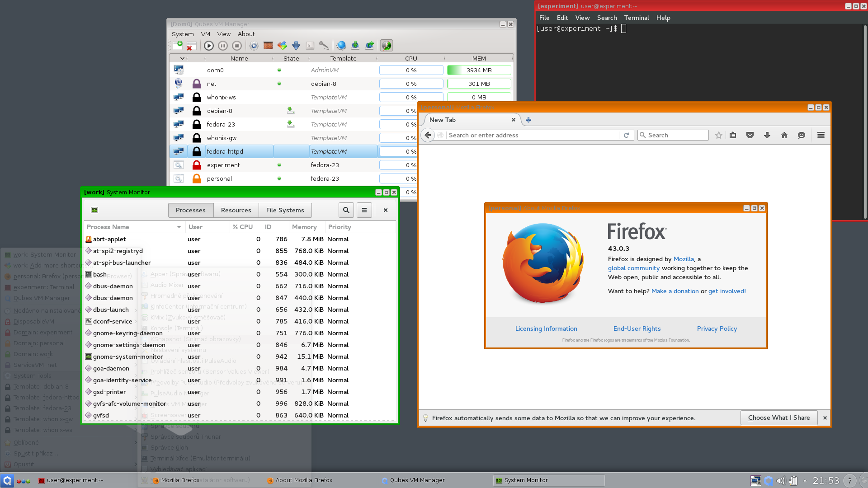Click net VM memory bar 301 MB
Viewport: 868px width, 488px height.
[x=479, y=84]
